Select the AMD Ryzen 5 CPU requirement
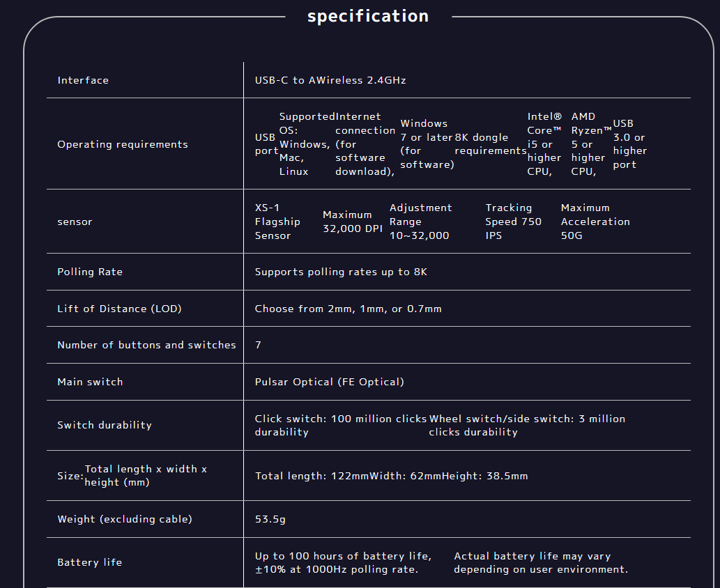The image size is (720, 588). [591, 144]
